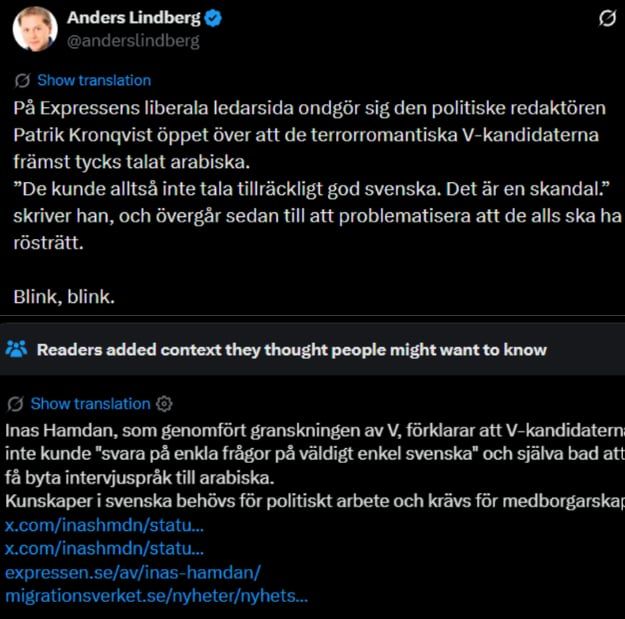Click the community note text about Inas Hamdan
This screenshot has width=625, height=619.
(x=315, y=454)
